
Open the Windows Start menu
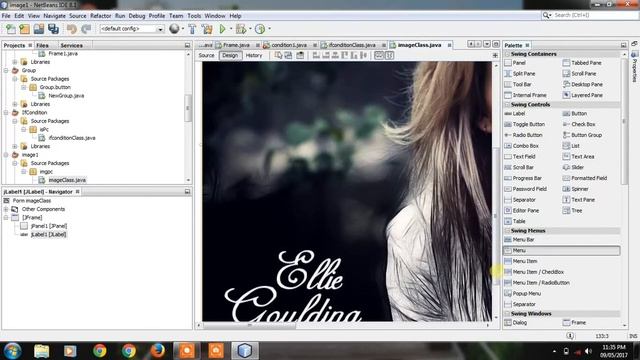12,351
